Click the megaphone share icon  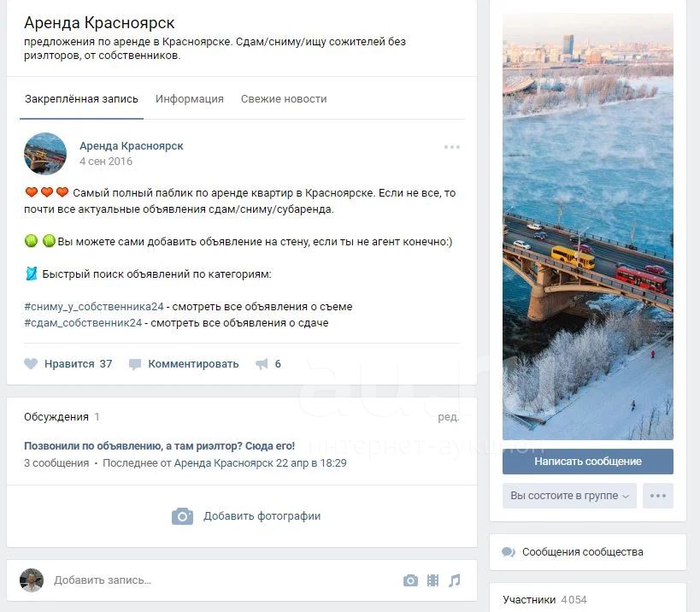[262, 364]
